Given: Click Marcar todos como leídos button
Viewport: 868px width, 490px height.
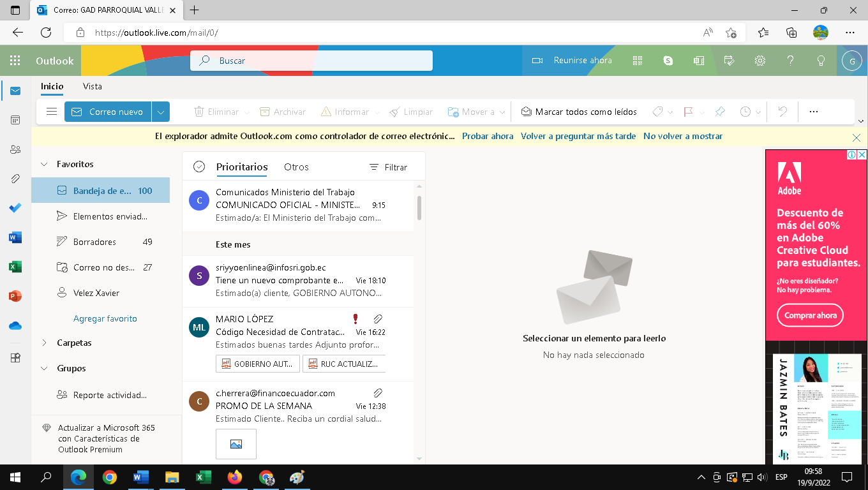Looking at the screenshot, I should 579,112.
